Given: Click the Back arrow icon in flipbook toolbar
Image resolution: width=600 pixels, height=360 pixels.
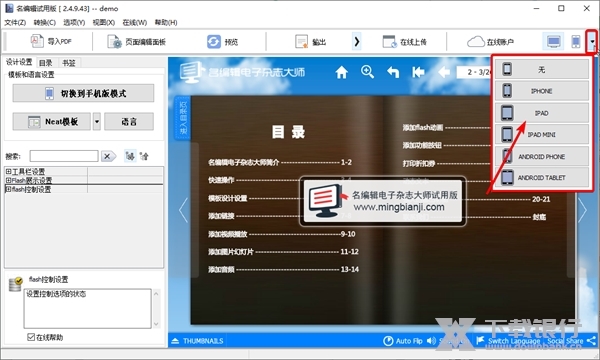Looking at the screenshot, I should [393, 72].
